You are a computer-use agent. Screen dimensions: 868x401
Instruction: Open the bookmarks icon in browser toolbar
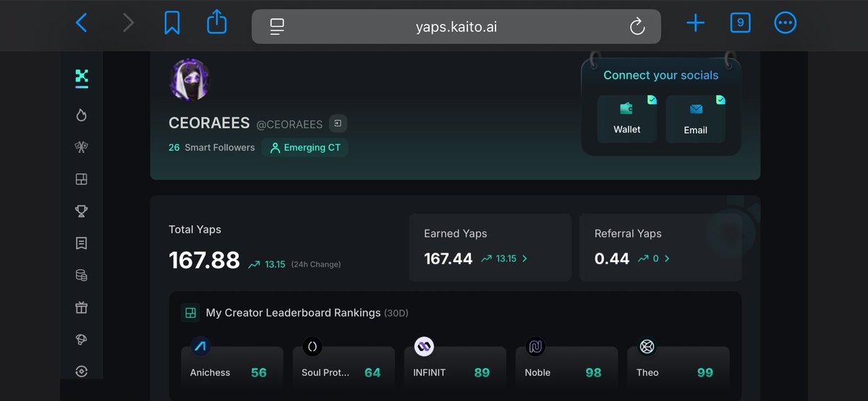(x=171, y=23)
